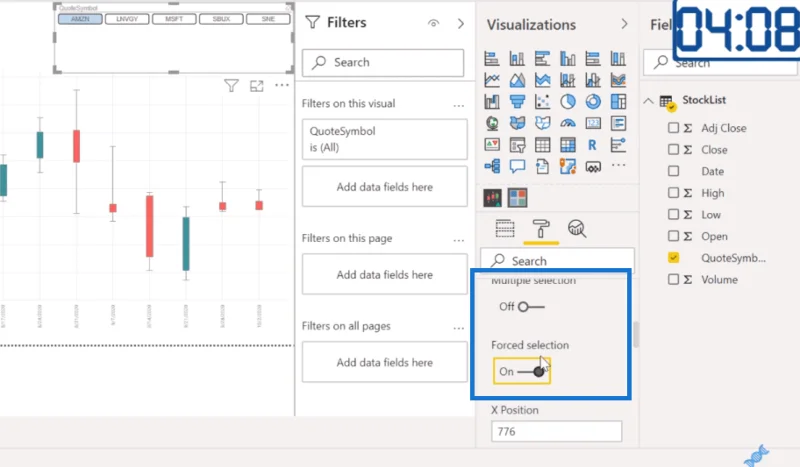Select the Donut chart visual
Viewport: 800px width, 467px height.
point(593,102)
